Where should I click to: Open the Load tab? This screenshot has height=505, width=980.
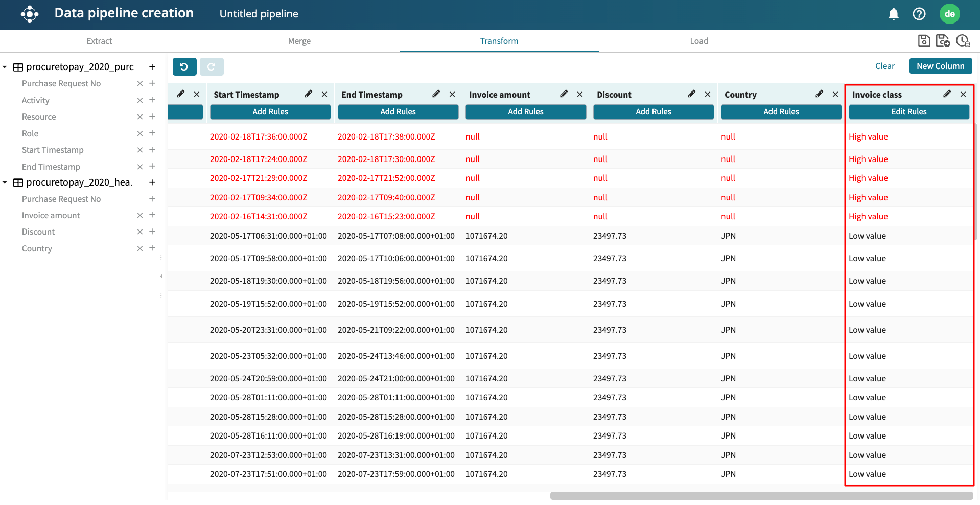coord(698,41)
